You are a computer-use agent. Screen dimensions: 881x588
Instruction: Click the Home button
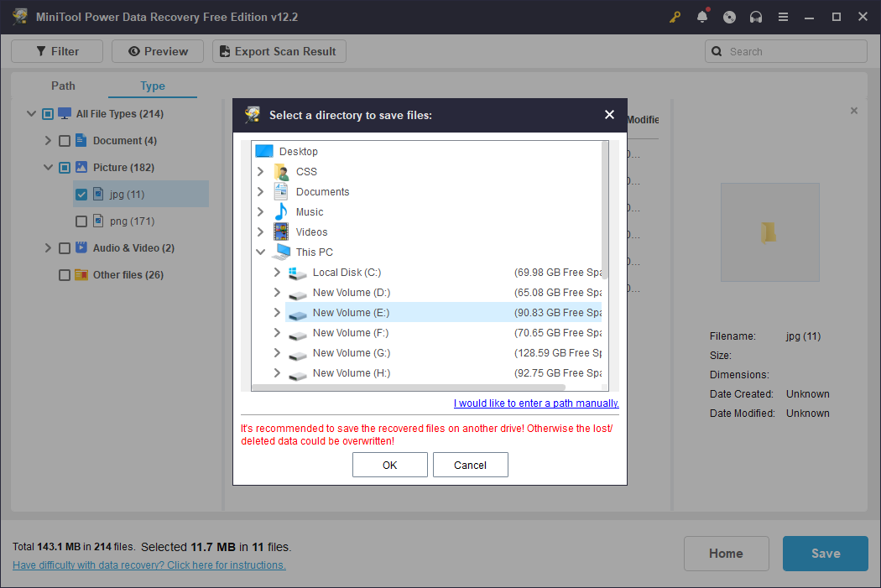coord(726,554)
